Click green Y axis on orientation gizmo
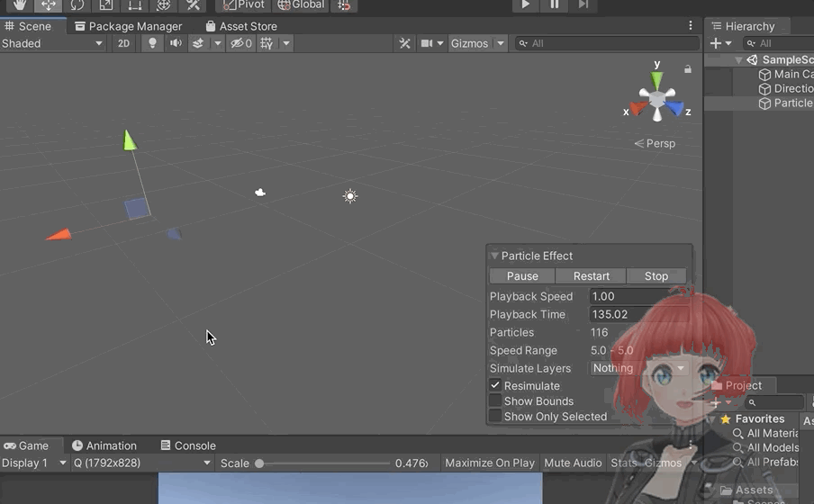Image resolution: width=814 pixels, height=504 pixels. tap(656, 80)
